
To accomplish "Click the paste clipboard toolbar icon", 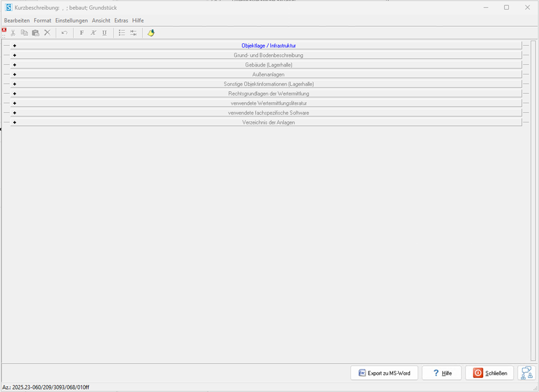I will point(35,33).
